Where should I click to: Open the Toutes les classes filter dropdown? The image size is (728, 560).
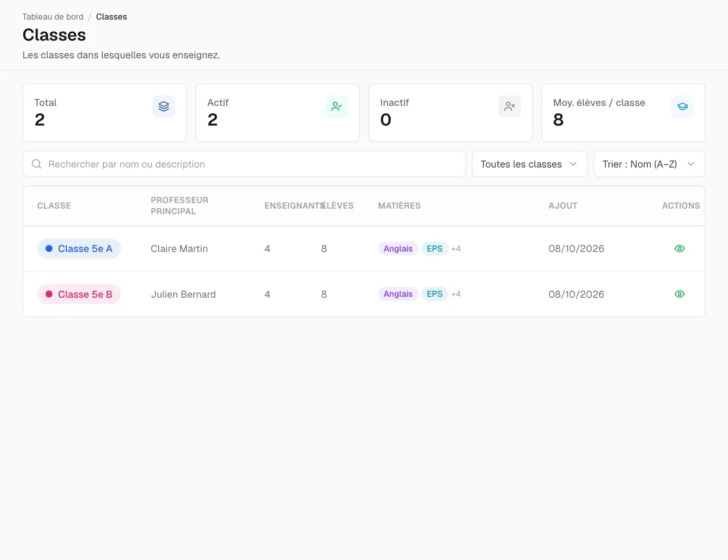[x=530, y=164]
